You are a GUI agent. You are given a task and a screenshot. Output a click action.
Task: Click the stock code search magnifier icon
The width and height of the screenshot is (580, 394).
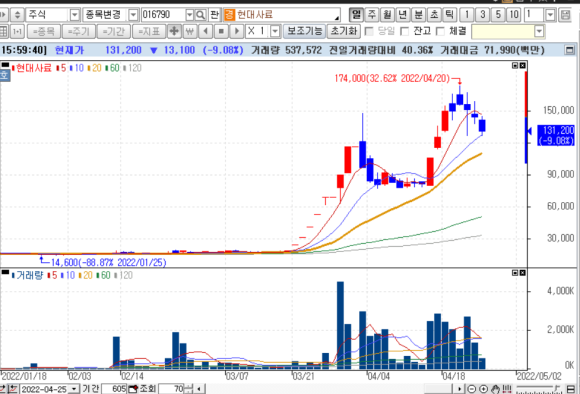coord(200,15)
